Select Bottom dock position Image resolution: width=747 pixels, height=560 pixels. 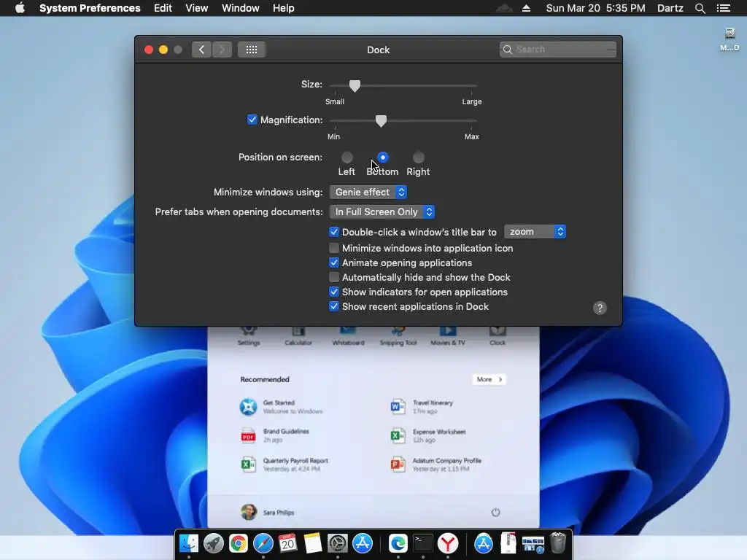[x=382, y=157]
